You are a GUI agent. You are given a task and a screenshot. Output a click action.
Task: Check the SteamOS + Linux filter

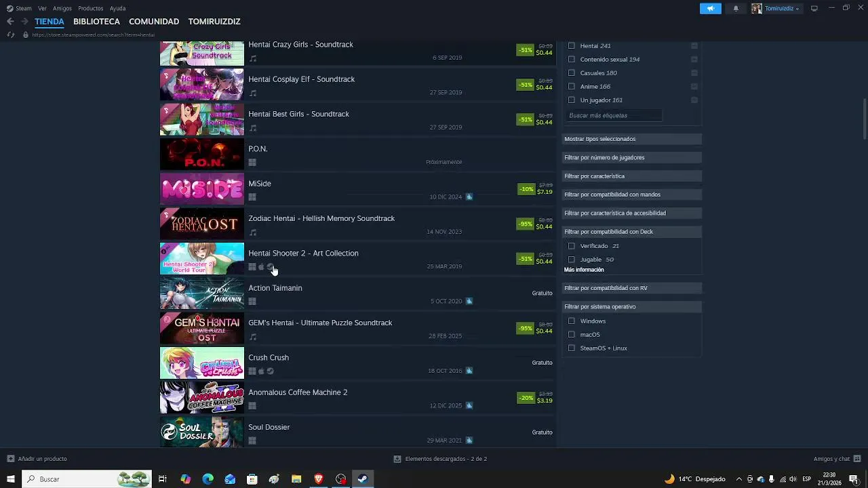[572, 348]
